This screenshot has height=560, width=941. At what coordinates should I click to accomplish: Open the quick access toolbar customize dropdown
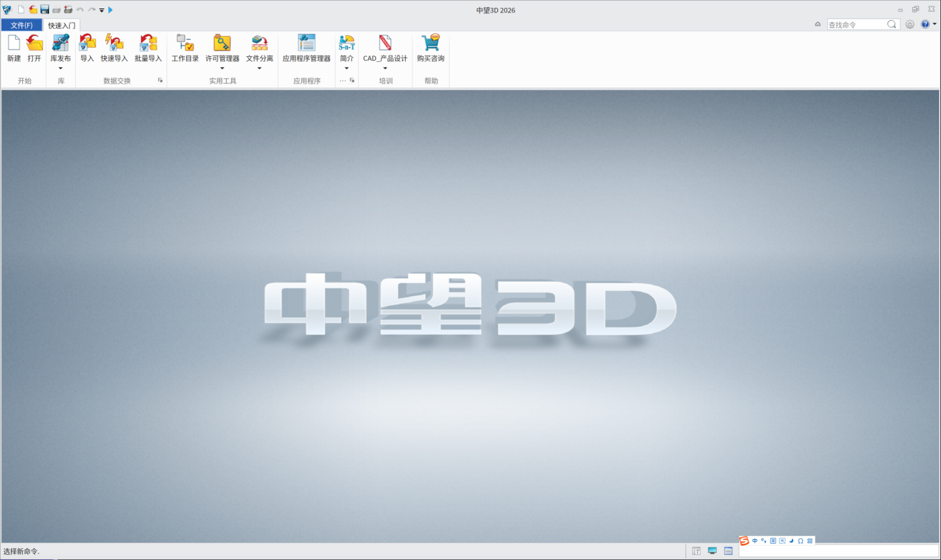coord(102,10)
